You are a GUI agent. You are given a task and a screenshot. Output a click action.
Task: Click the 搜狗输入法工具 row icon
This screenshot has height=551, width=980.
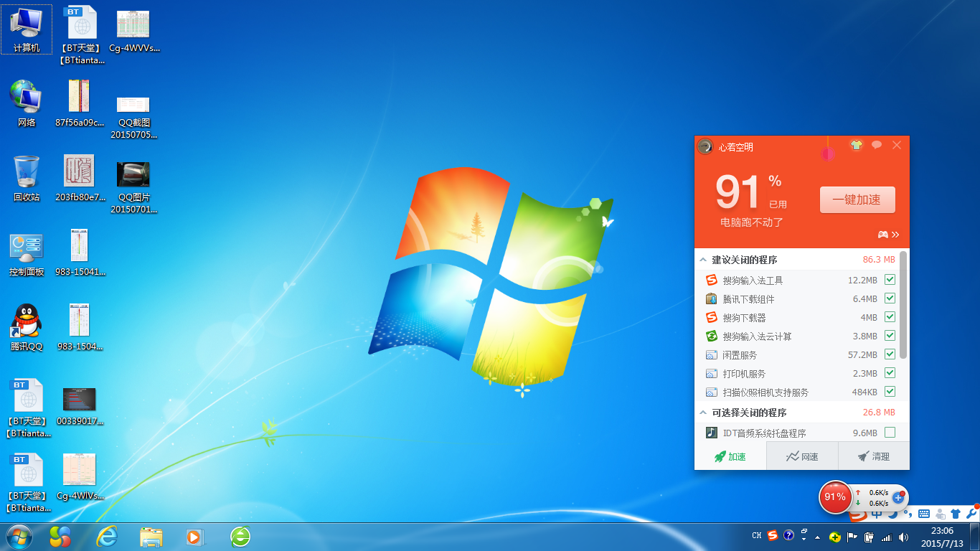712,280
